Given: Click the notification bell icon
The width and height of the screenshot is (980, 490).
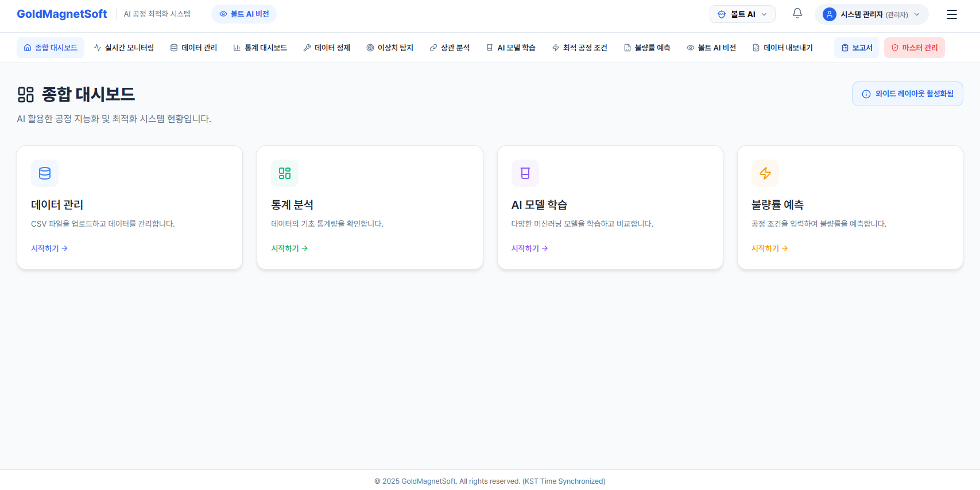Looking at the screenshot, I should tap(797, 14).
